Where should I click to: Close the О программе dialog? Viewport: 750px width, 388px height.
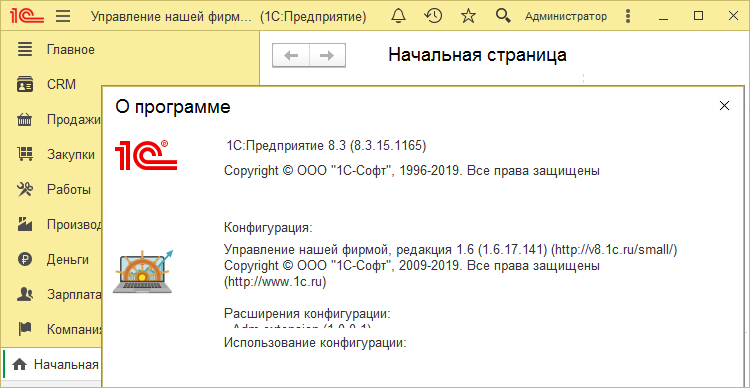pos(724,106)
